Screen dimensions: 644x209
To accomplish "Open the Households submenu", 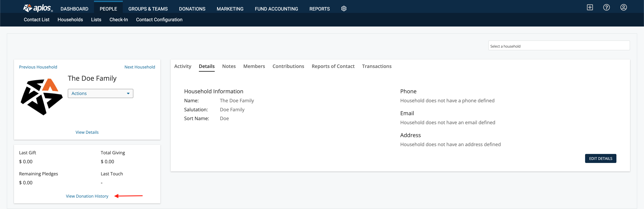I will (70, 19).
